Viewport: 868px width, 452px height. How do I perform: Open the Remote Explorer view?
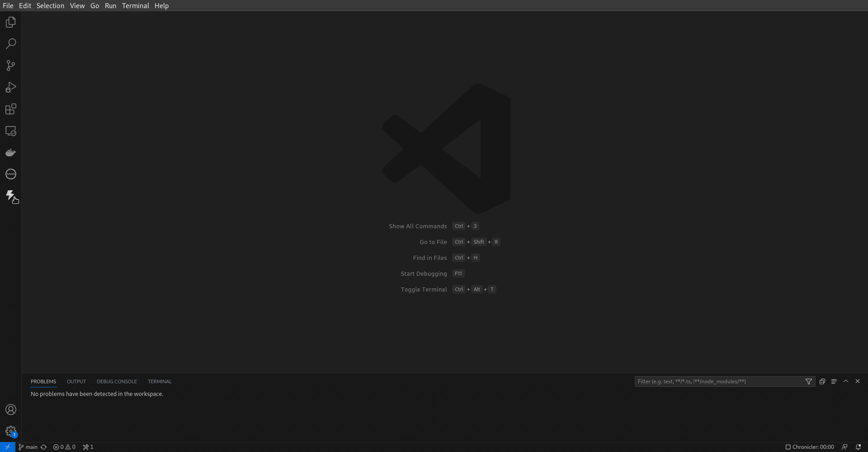[11, 131]
